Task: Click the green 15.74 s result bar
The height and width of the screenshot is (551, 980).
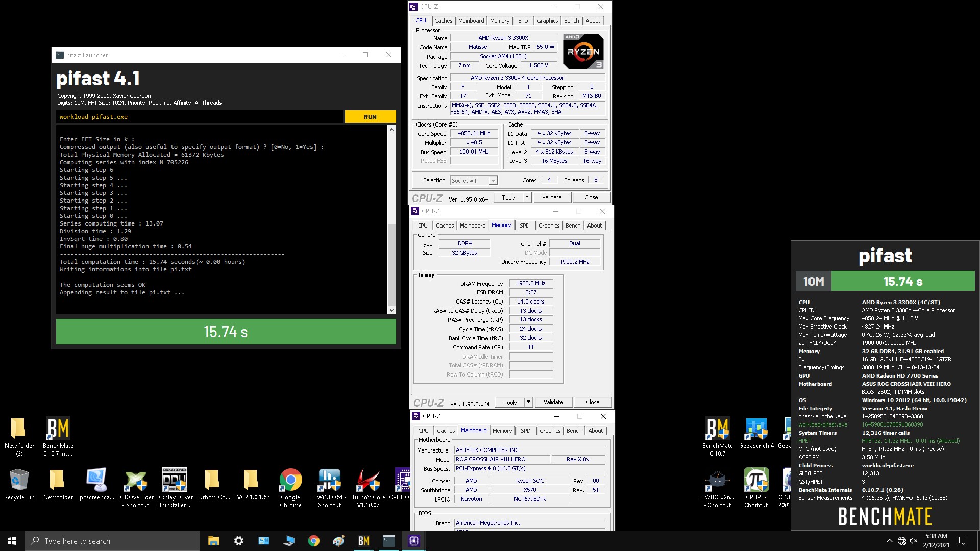Action: click(226, 332)
